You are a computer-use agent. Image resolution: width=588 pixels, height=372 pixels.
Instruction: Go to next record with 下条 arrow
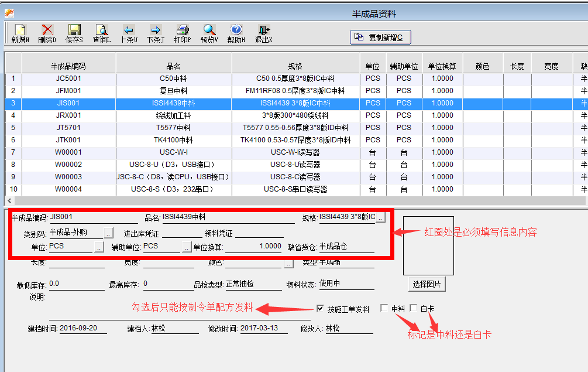coord(156,33)
